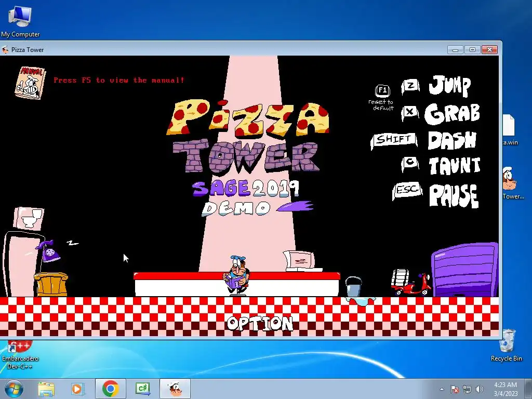Click the red delivery scooter
532x399 pixels.
[x=410, y=282]
